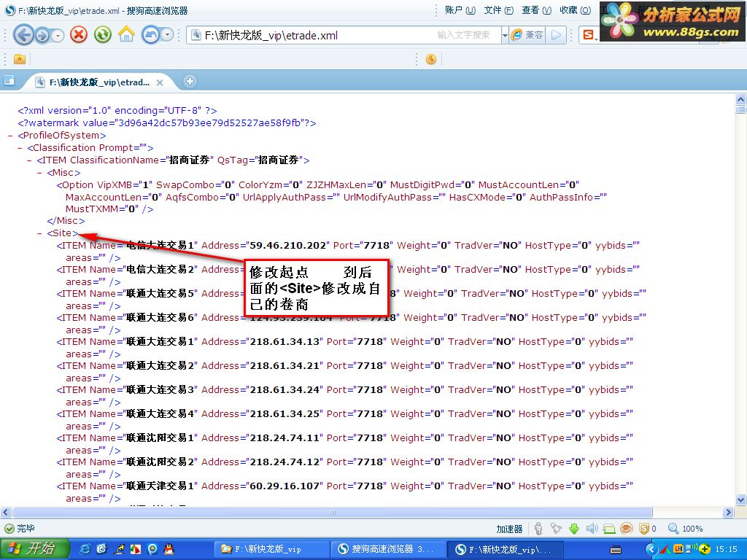
Task: Click the item name 联通天津交易1
Action: [160, 486]
